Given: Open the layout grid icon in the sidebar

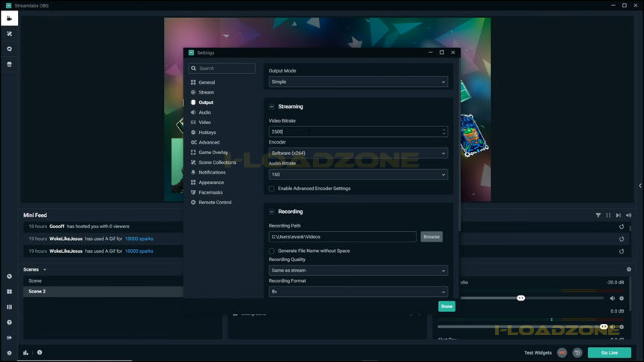Looking at the screenshot, I should (9, 292).
